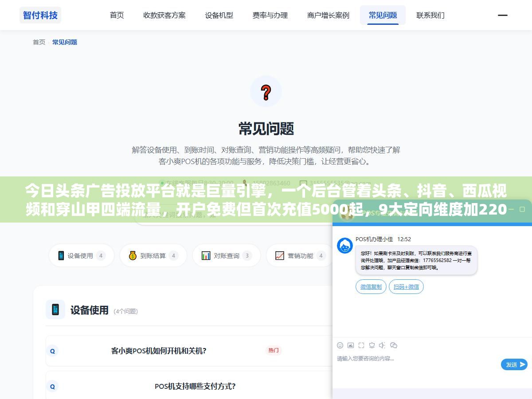
Task: Open 设备机型 in the navigation bar
Action: coord(219,15)
